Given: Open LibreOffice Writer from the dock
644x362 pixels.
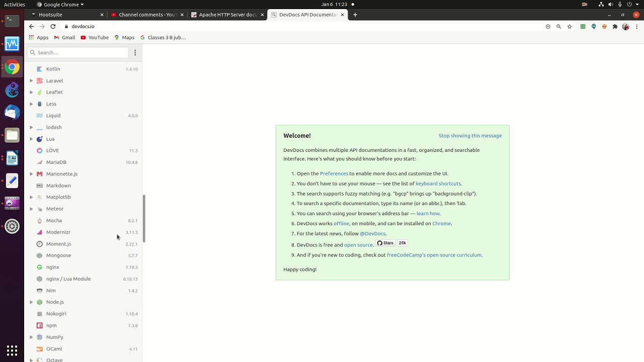Looking at the screenshot, I should pyautogui.click(x=12, y=158).
